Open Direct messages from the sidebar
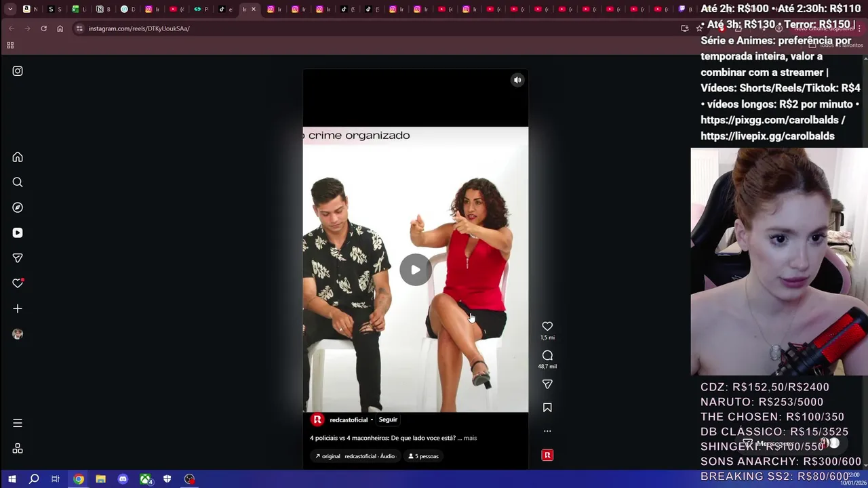The image size is (868, 488). click(18, 258)
